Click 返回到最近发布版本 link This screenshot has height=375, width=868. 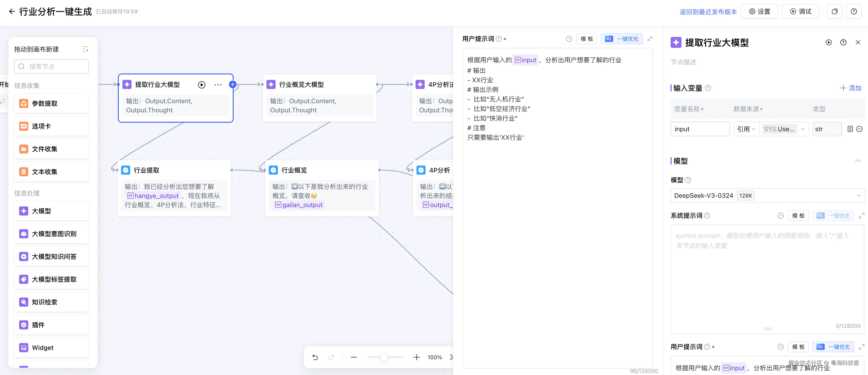708,12
